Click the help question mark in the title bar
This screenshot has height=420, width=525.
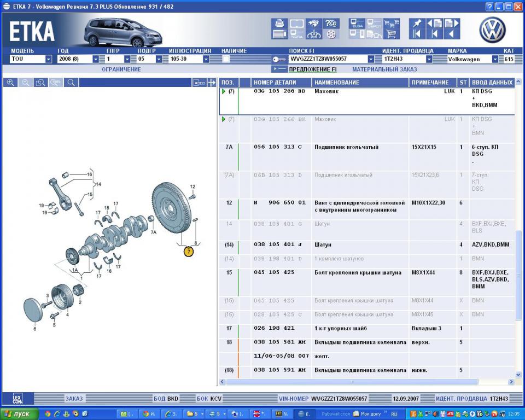point(489,7)
